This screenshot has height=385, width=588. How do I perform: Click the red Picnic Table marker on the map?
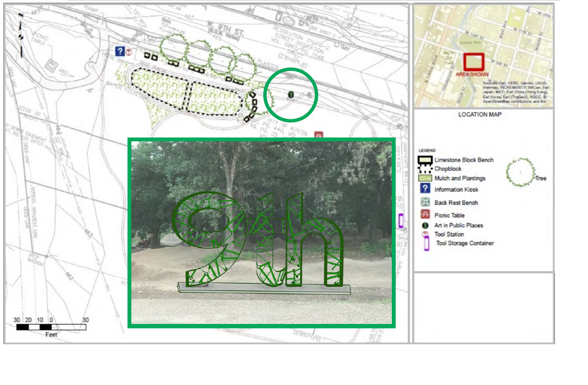coord(318,135)
